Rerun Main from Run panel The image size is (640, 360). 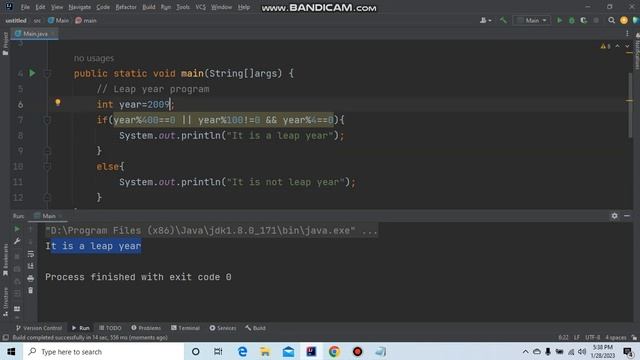tap(17, 229)
